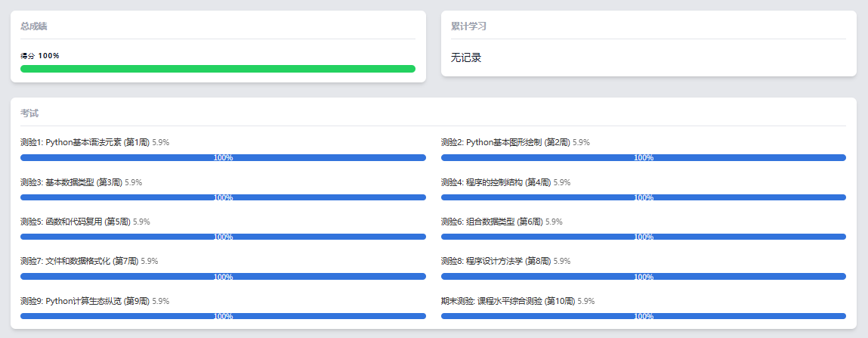This screenshot has height=338, width=868.
Task: Click the 测验2 blue progress bar
Action: (643, 158)
